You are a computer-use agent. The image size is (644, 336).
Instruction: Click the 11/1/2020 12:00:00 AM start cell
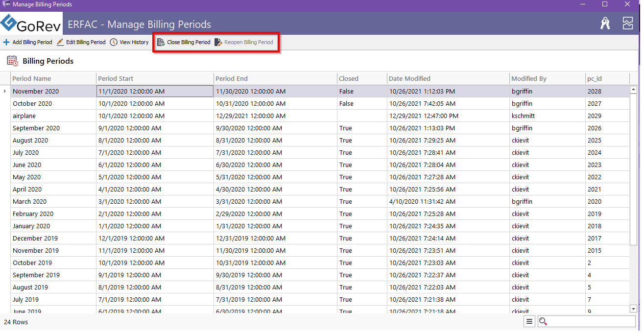[155, 91]
